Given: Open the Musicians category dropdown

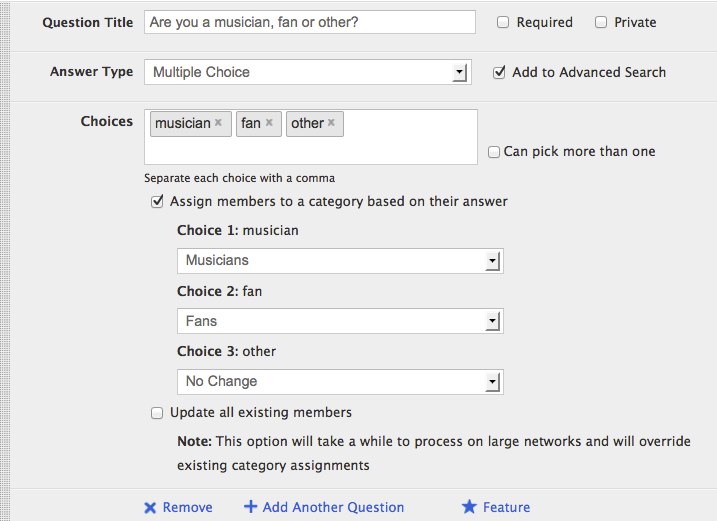Looking at the screenshot, I should click(x=340, y=261).
